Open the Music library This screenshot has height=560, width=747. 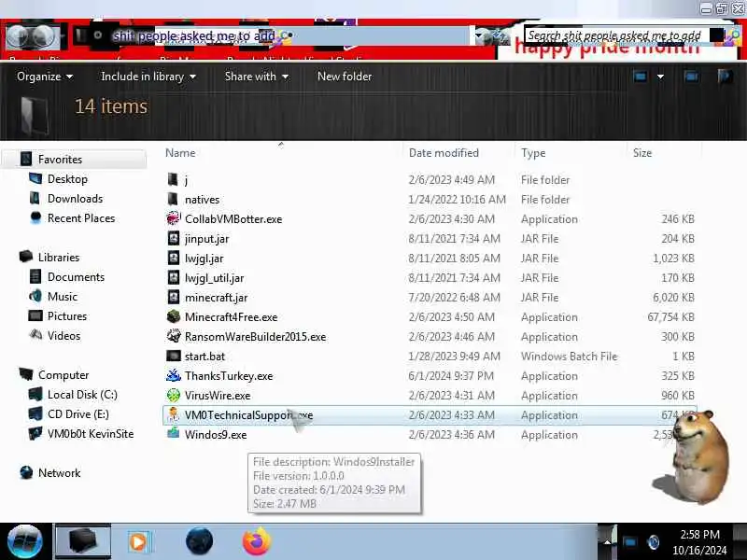pos(62,296)
